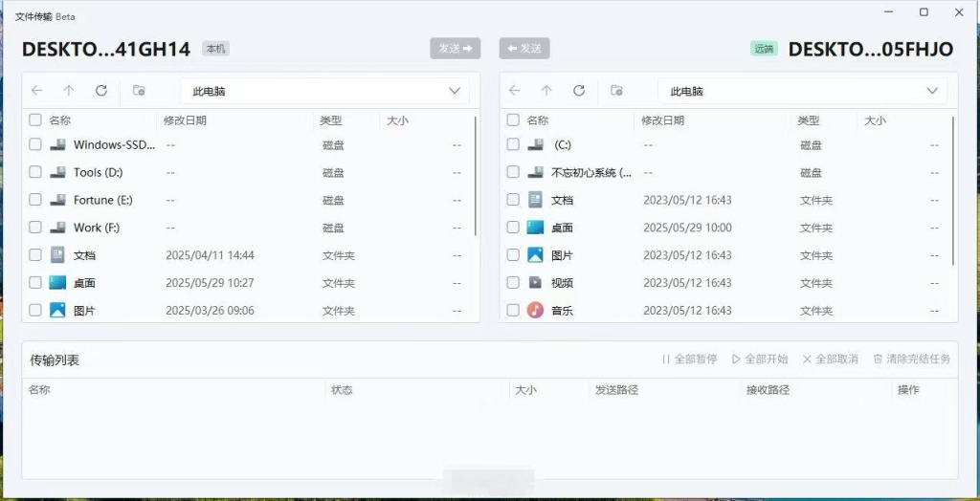
Task: Sort transfer list by 状态 column
Action: pyautogui.click(x=342, y=390)
